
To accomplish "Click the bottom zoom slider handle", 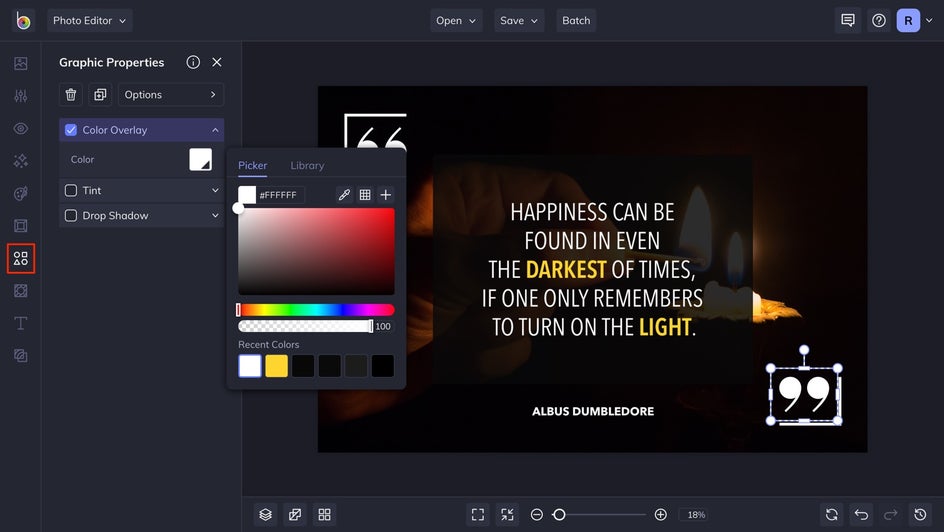I will (559, 515).
